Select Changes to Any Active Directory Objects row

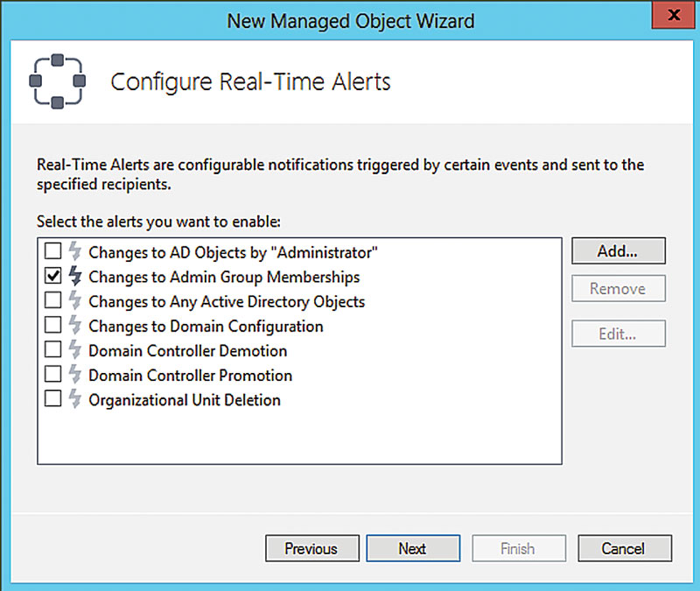[227, 301]
